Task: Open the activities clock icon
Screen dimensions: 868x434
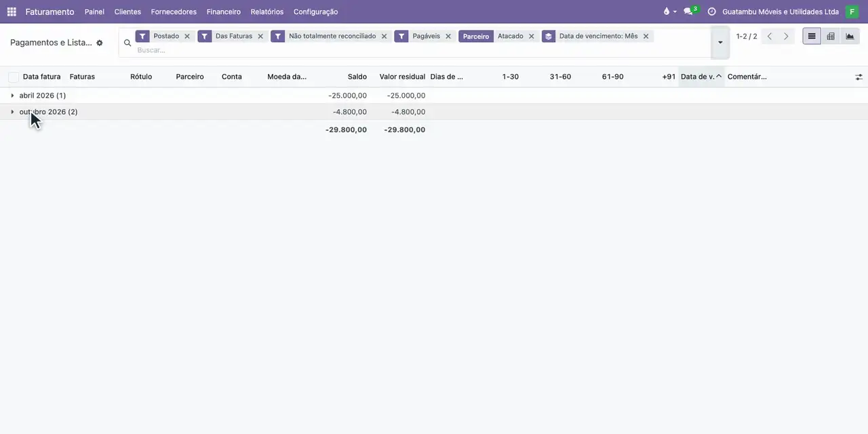Action: tap(711, 12)
